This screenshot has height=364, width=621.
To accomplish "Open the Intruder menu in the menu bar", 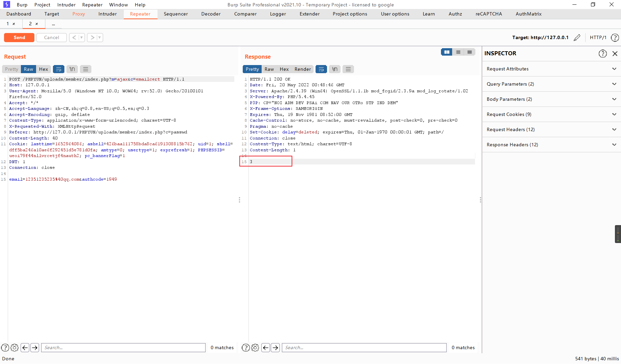I will pyautogui.click(x=66, y=5).
